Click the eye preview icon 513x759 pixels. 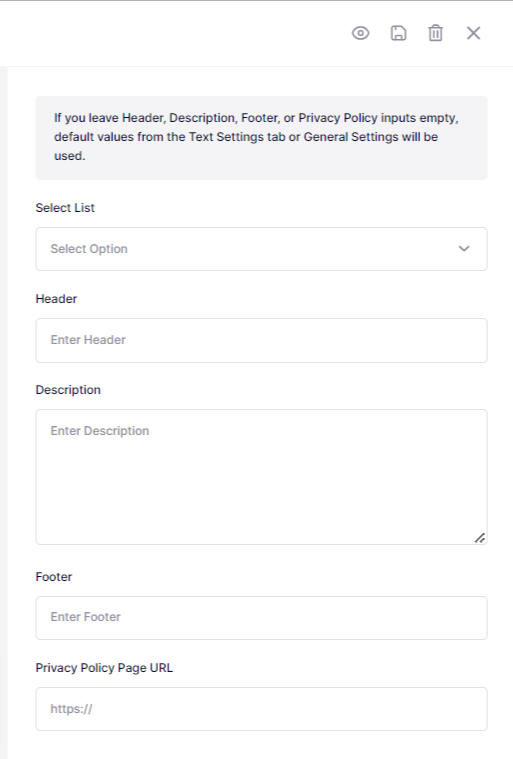pos(361,33)
